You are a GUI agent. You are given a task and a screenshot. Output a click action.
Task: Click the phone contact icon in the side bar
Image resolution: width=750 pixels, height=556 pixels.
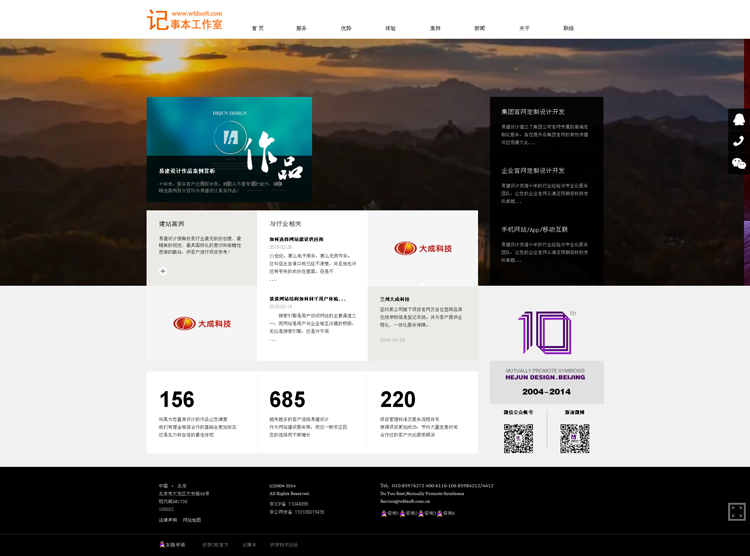click(x=739, y=141)
